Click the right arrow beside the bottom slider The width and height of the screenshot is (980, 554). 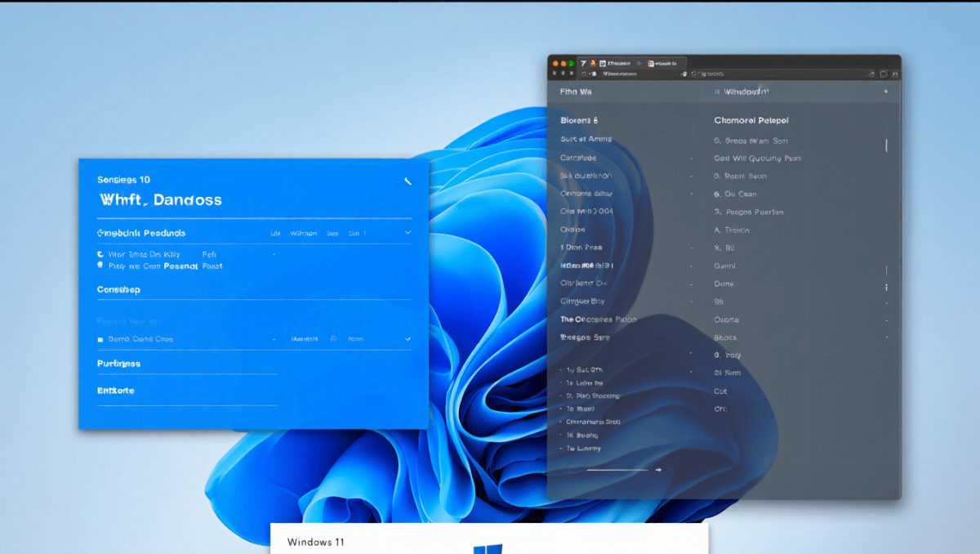pos(658,470)
